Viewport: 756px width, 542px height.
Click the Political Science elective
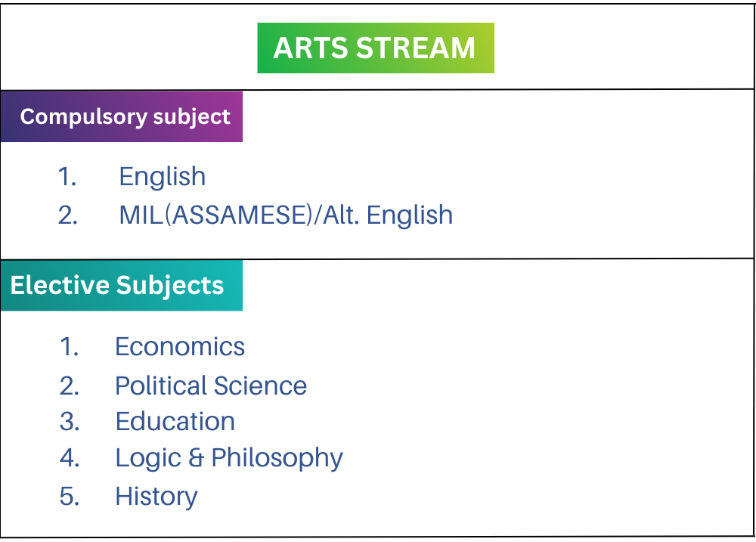tap(211, 386)
